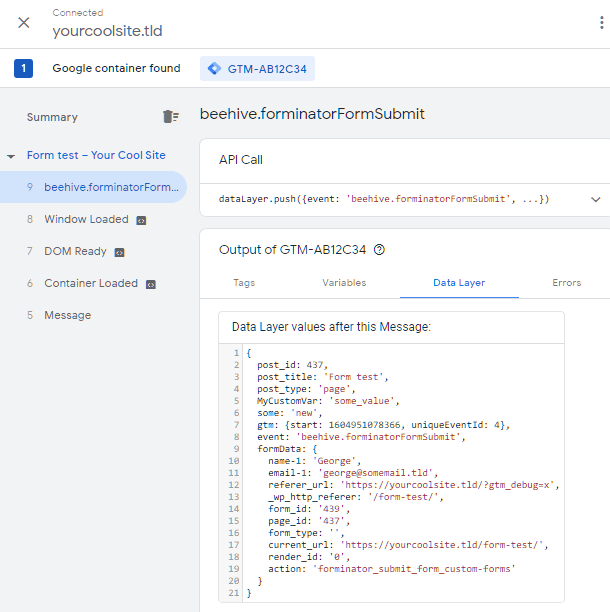The height and width of the screenshot is (612, 610).
Task: Click the Window Loaded code icon
Action: pos(141,221)
